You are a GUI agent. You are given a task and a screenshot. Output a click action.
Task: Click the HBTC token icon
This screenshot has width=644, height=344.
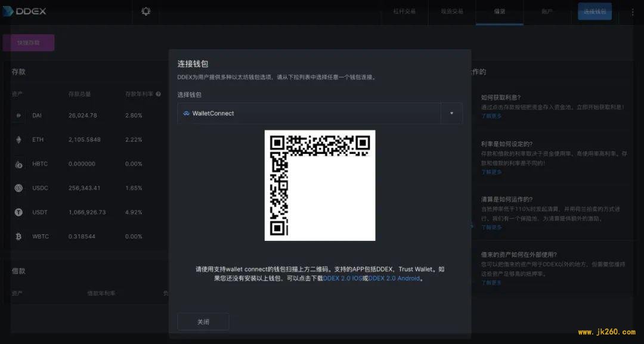(x=18, y=164)
